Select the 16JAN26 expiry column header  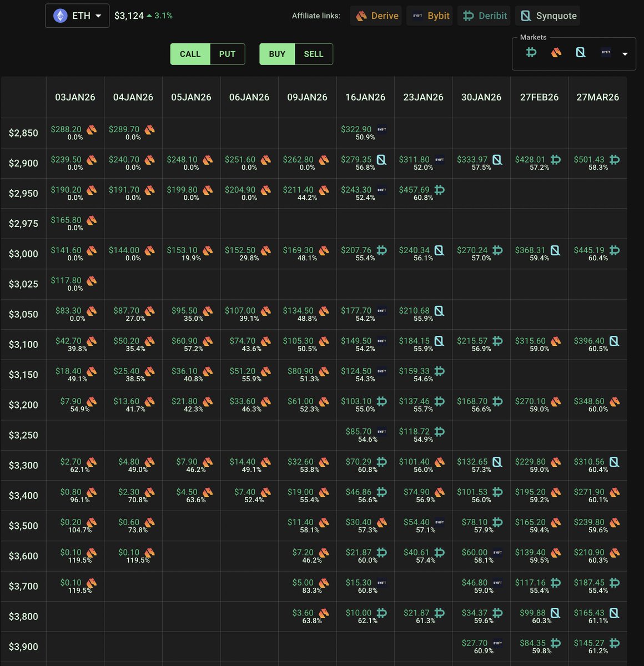pos(365,97)
